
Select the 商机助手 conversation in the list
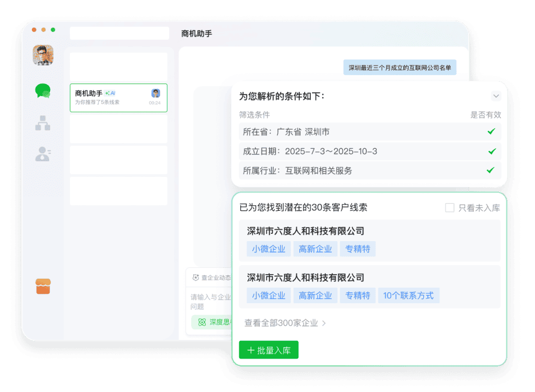[118, 98]
